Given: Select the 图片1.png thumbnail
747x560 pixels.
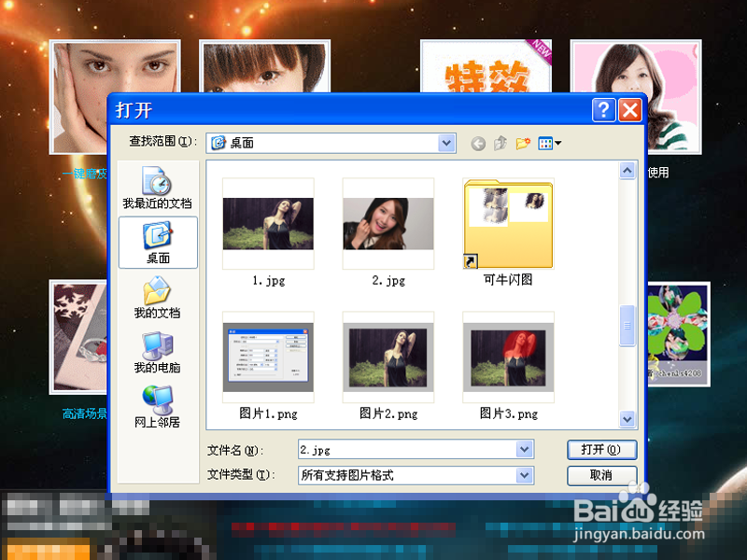Looking at the screenshot, I should [x=268, y=357].
